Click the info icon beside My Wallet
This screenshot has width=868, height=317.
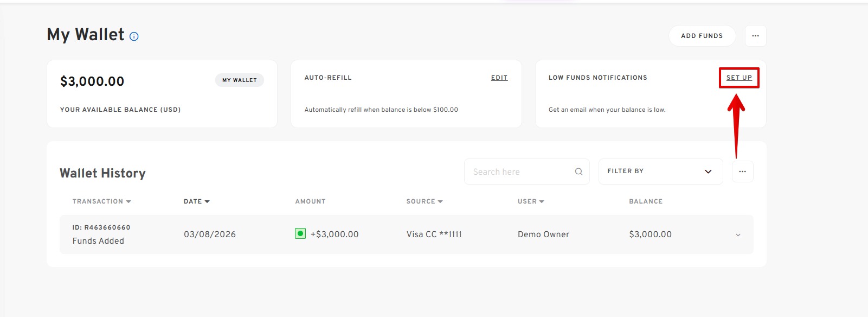pyautogui.click(x=134, y=36)
